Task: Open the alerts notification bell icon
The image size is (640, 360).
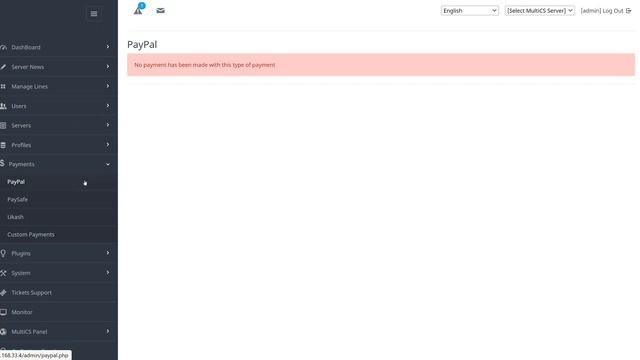Action: coord(138,9)
